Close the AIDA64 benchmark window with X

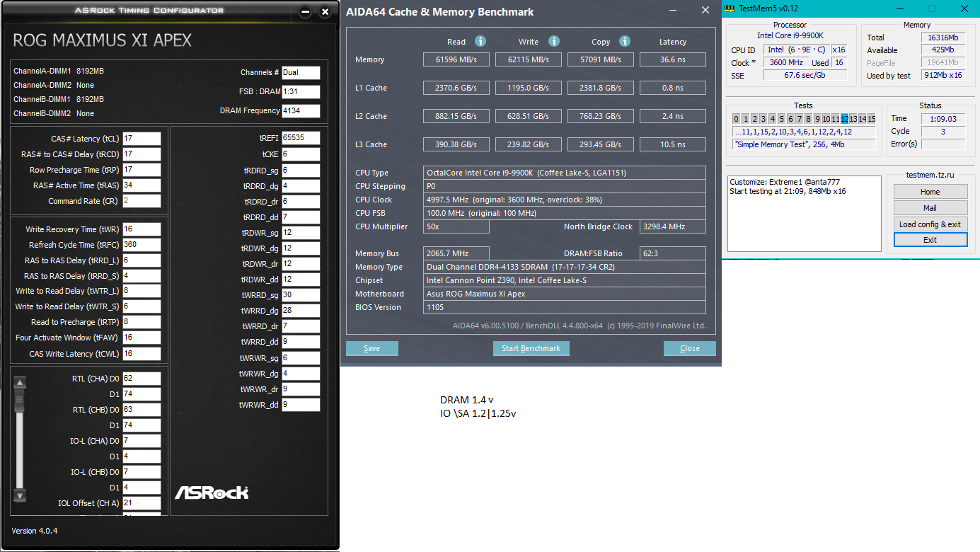pos(705,11)
